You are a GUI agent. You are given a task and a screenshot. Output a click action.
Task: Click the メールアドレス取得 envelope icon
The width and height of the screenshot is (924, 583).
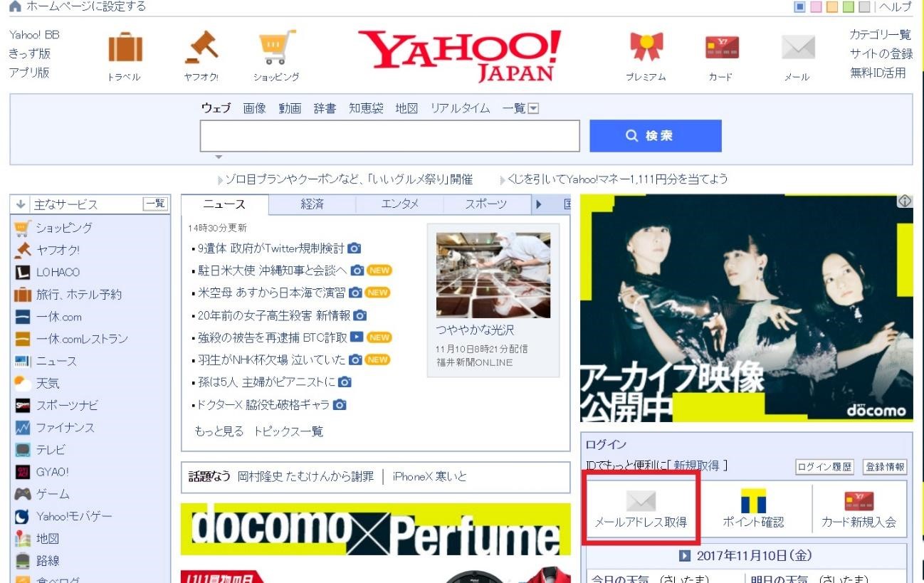coord(641,500)
